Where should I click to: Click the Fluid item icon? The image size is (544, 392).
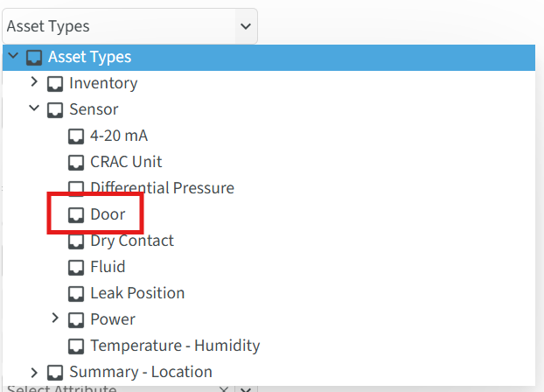(76, 267)
